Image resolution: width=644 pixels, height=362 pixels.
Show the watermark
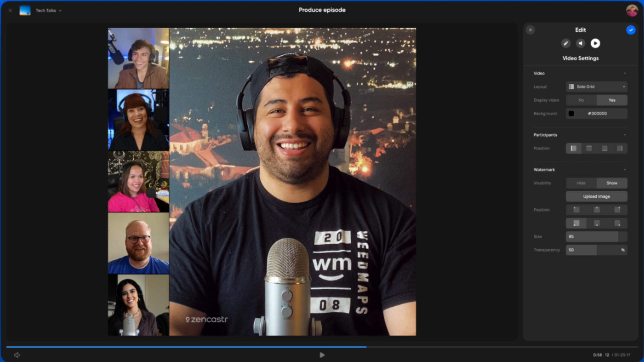612,183
